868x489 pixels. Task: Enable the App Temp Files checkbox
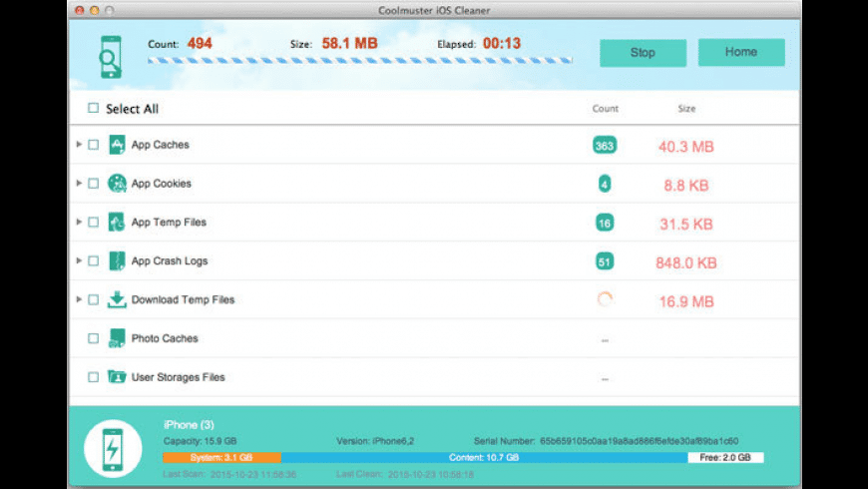tap(93, 223)
